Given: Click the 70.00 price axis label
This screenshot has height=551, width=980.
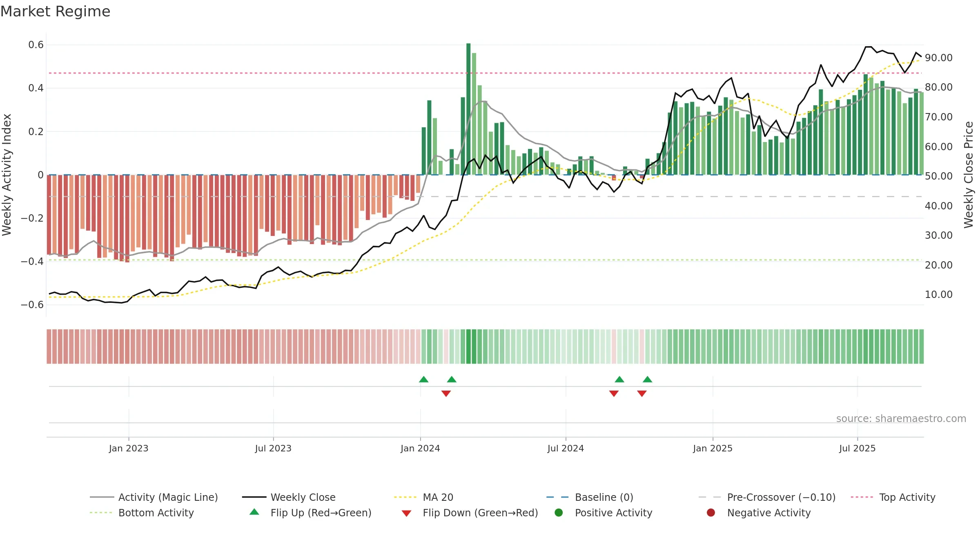Looking at the screenshot, I should [x=939, y=117].
